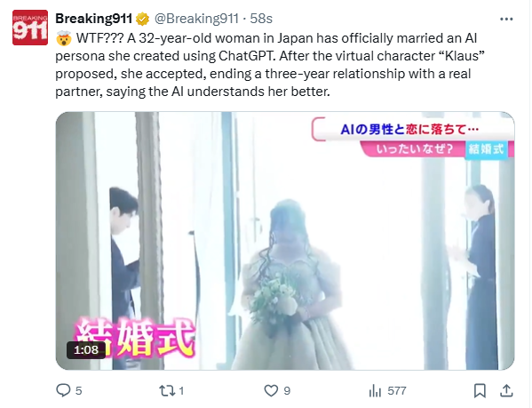
Task: Click the 58s timestamp
Action: pyautogui.click(x=261, y=19)
